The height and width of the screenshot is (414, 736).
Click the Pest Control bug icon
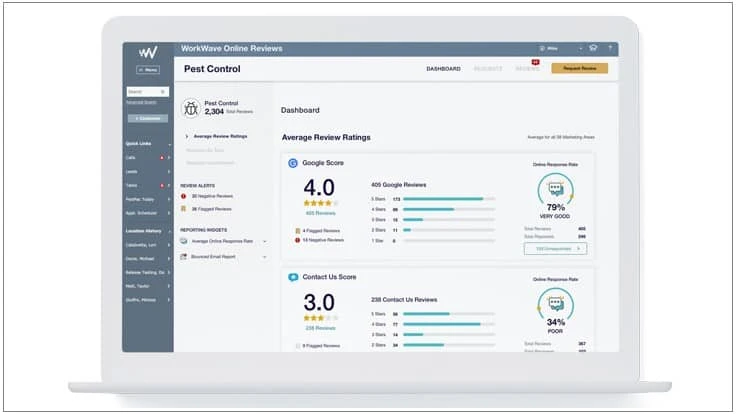(192, 107)
